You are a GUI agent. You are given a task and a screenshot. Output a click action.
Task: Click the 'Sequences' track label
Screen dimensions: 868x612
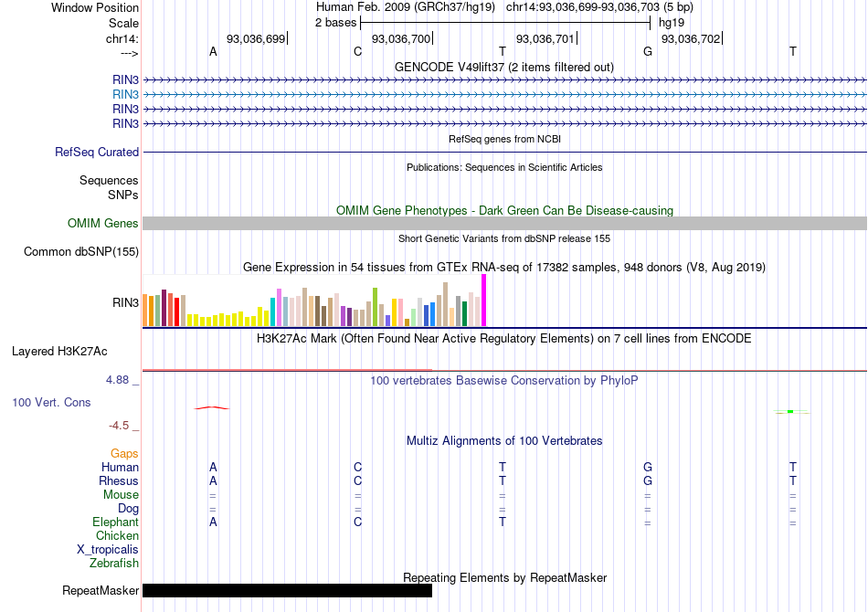109,180
